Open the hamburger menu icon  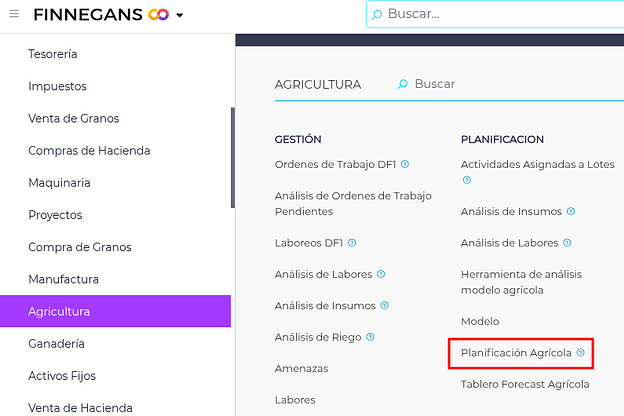[x=14, y=15]
